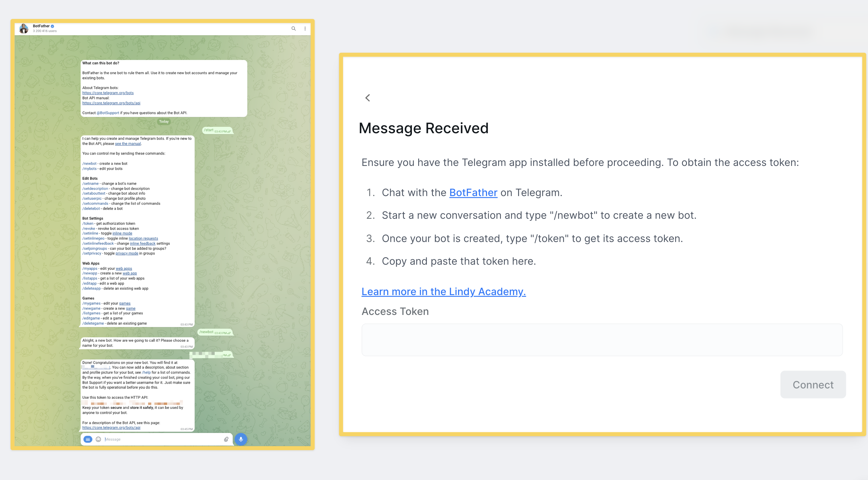Click the Telegram chat search icon
Image resolution: width=868 pixels, height=480 pixels.
(293, 29)
